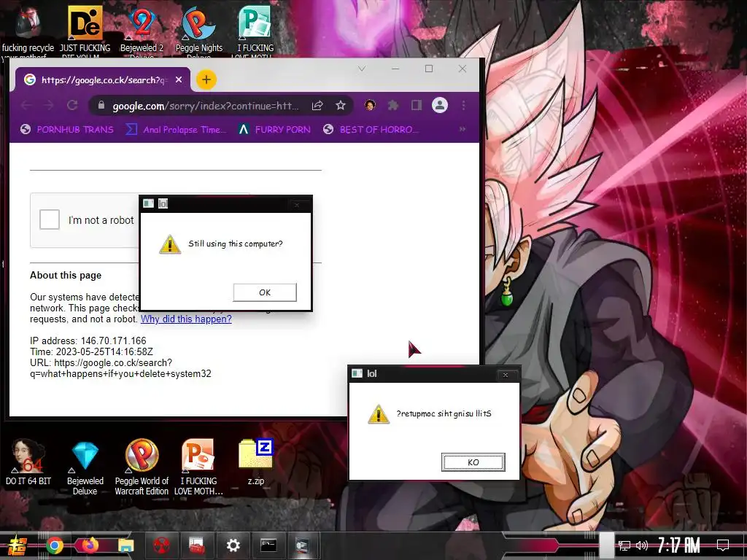Launch Peggle World of Warcraft Edition icon
747x560 pixels.
[x=142, y=467]
